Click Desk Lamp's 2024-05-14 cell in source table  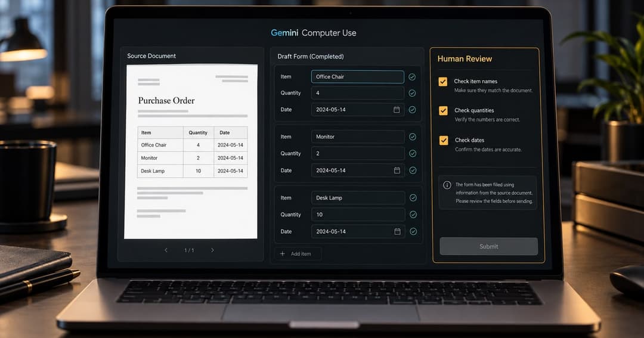230,171
